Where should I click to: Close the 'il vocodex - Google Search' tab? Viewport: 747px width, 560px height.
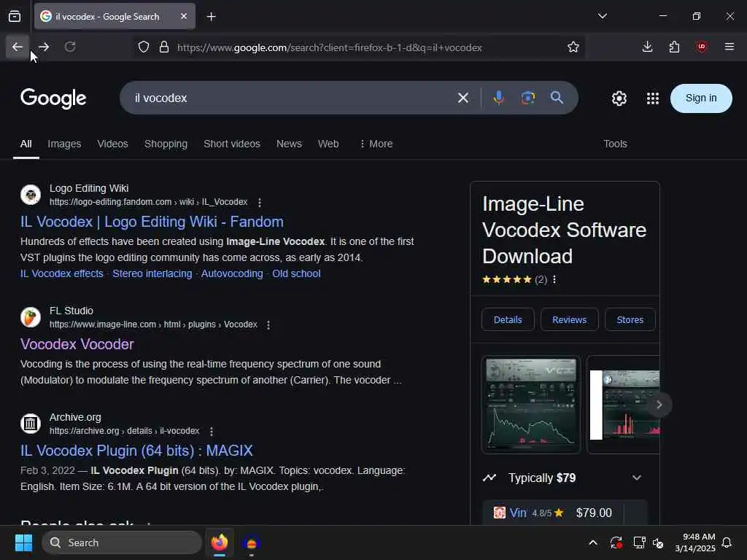pyautogui.click(x=184, y=16)
